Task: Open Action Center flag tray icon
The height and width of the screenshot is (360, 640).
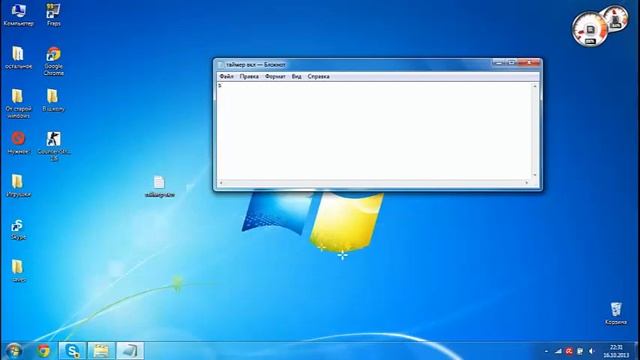Action: click(x=580, y=351)
